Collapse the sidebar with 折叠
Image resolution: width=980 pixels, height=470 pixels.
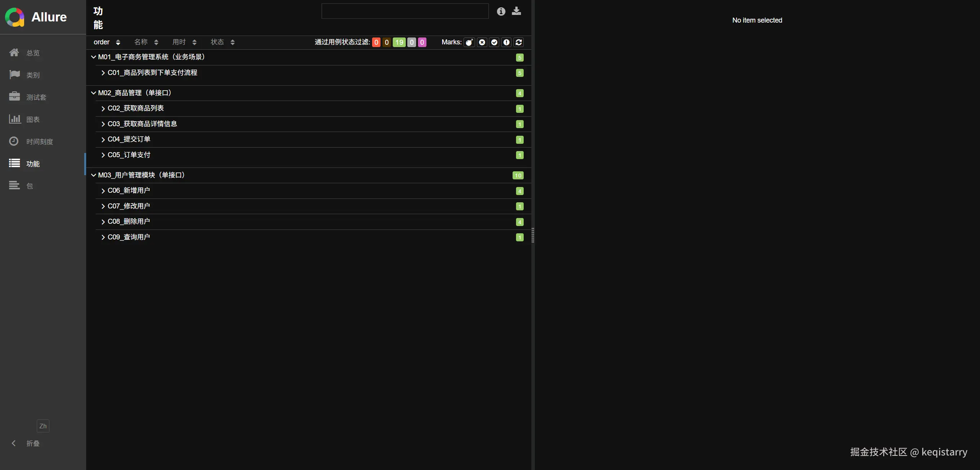click(x=33, y=443)
